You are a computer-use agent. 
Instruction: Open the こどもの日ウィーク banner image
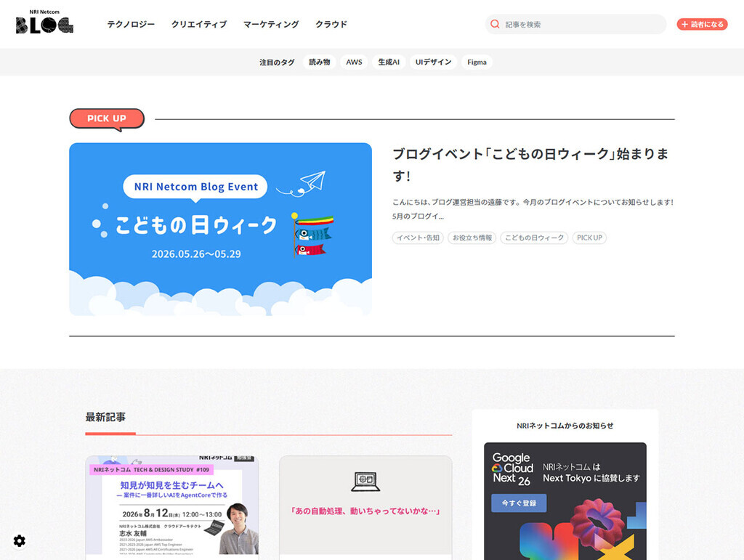[221, 229]
